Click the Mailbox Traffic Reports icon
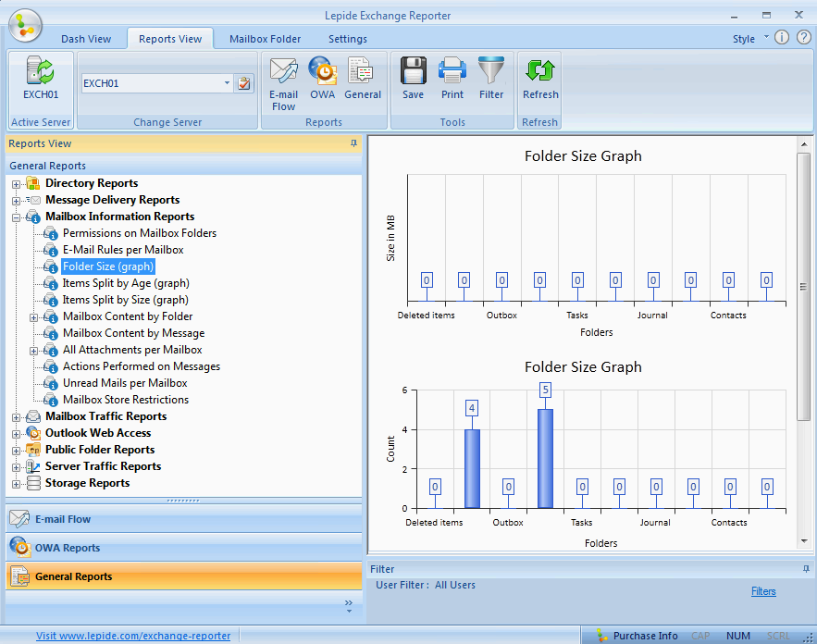The width and height of the screenshot is (817, 644). click(x=33, y=416)
